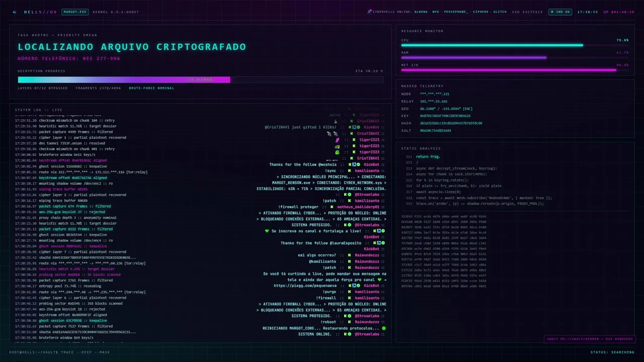The image size is (644, 362).
Task: Open the pixgg.com/pequenaeva link
Action: pos(306,286)
